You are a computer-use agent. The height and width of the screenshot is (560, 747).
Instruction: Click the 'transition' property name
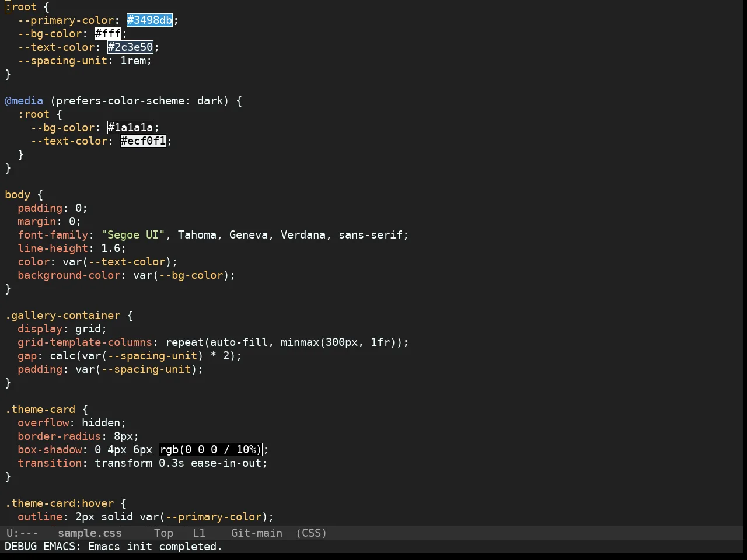50,463
